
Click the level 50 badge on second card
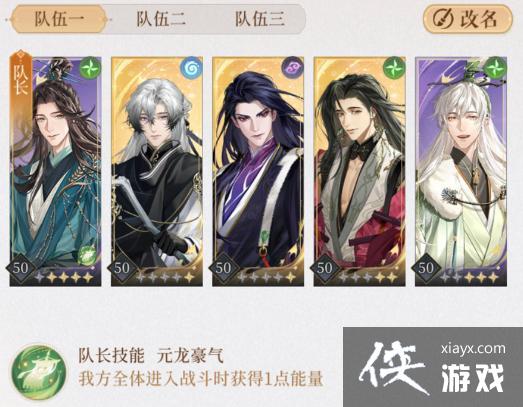(x=121, y=268)
